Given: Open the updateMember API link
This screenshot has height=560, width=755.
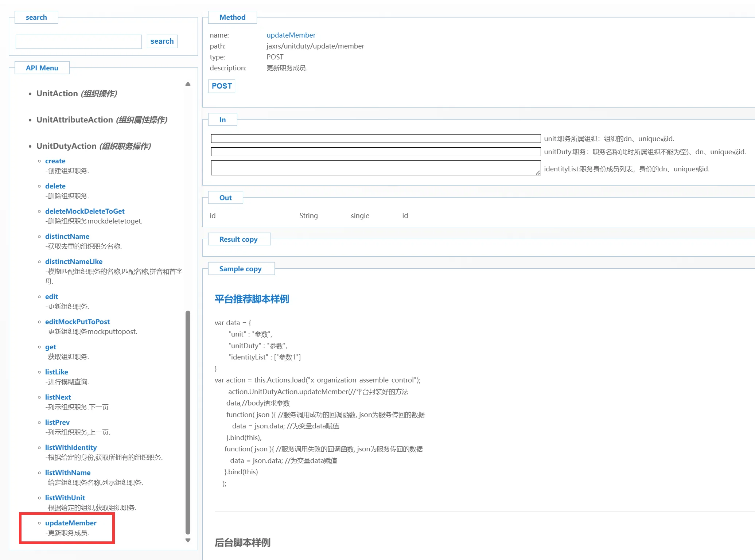Looking at the screenshot, I should coord(71,523).
